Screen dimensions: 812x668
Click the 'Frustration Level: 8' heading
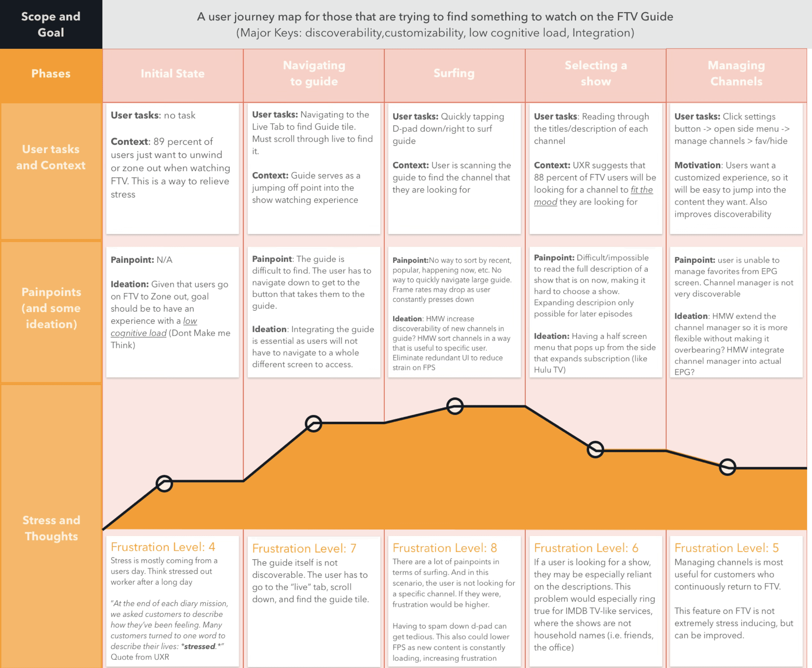point(445,548)
